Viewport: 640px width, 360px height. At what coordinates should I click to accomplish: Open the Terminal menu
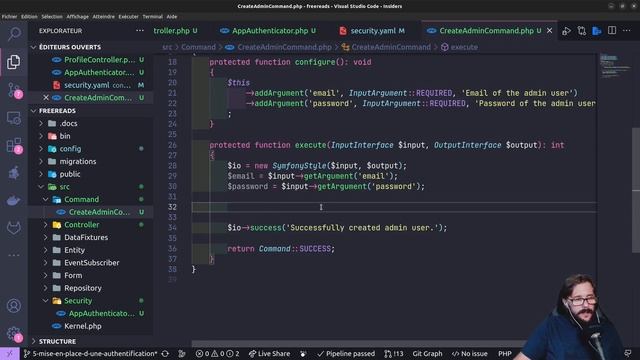(x=153, y=17)
